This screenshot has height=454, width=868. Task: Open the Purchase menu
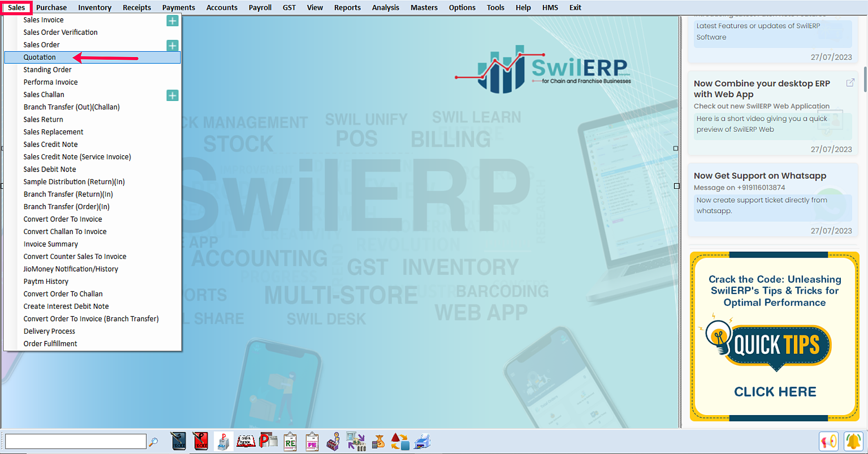coord(52,8)
